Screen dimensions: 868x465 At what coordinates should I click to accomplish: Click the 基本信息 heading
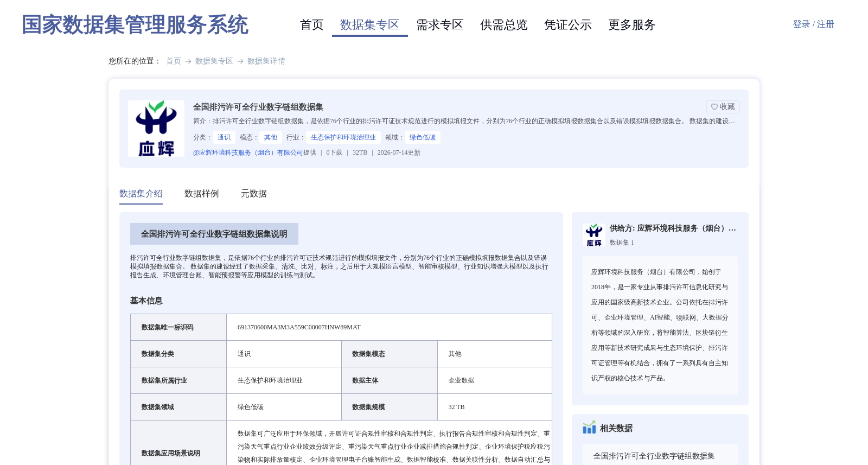click(146, 301)
